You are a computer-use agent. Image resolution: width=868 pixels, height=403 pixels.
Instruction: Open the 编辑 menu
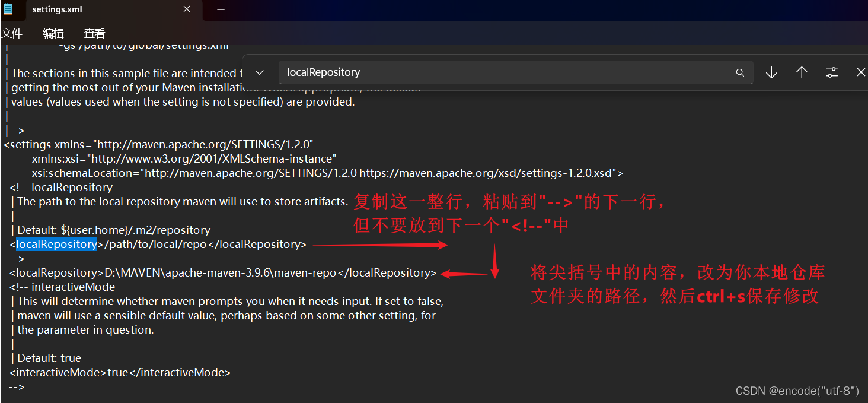coord(53,33)
